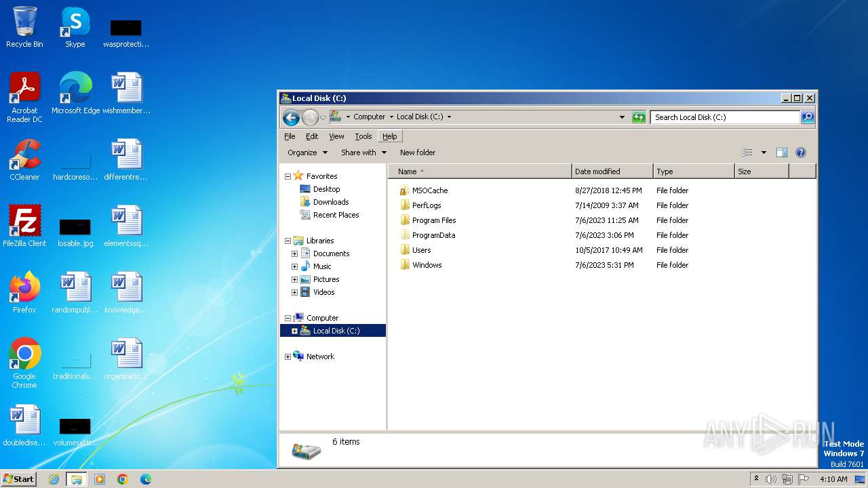Open view options dropdown arrow
The image size is (868, 488).
click(764, 152)
